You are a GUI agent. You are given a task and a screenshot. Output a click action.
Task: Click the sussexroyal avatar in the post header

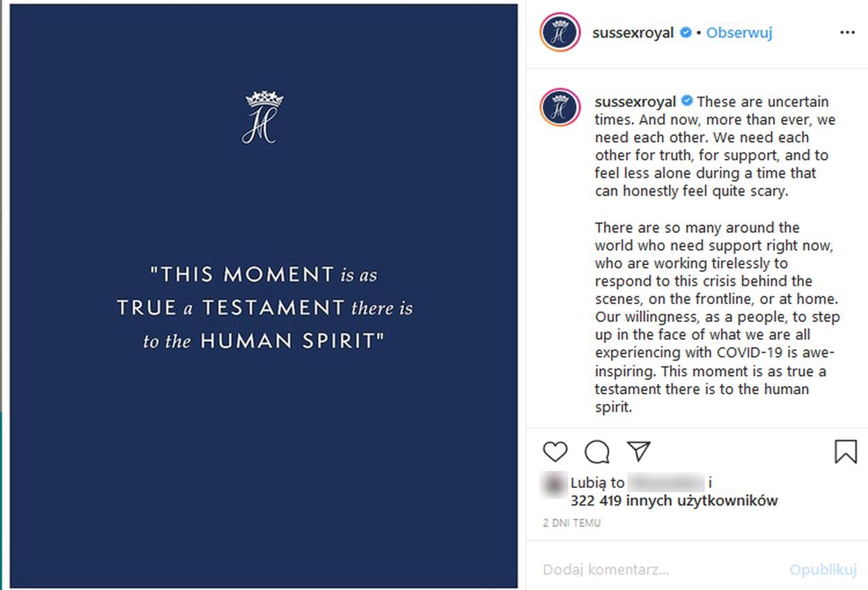[560, 33]
